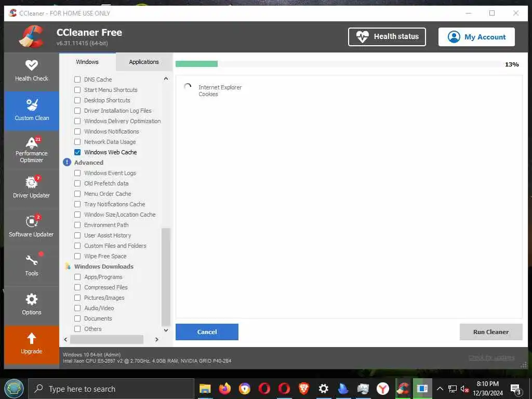Open My Account

click(476, 37)
